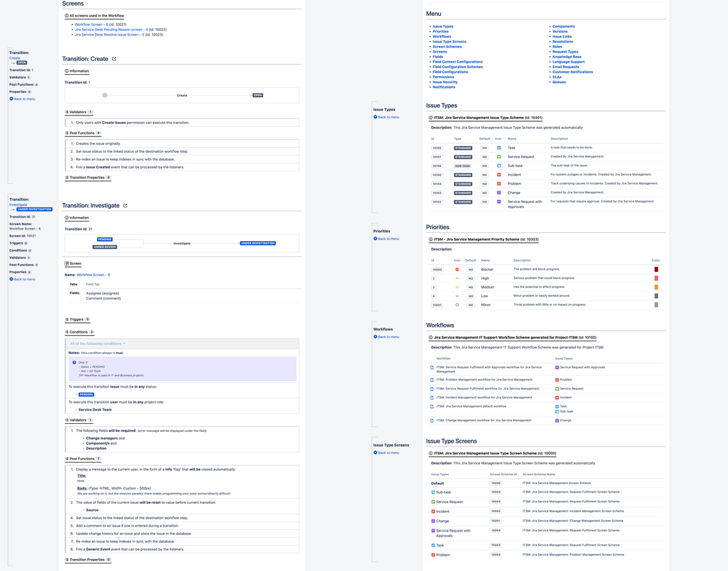
Task: Open Issue Type Screens link in Menu list
Action: tap(450, 42)
